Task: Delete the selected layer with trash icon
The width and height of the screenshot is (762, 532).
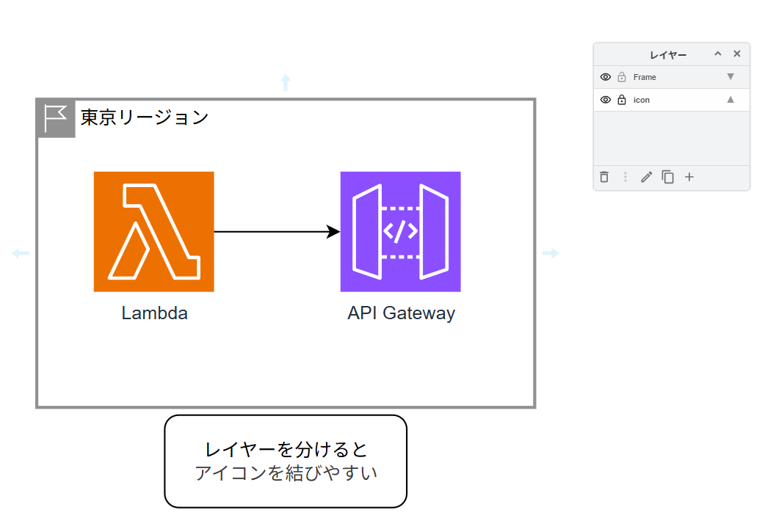Action: click(604, 177)
